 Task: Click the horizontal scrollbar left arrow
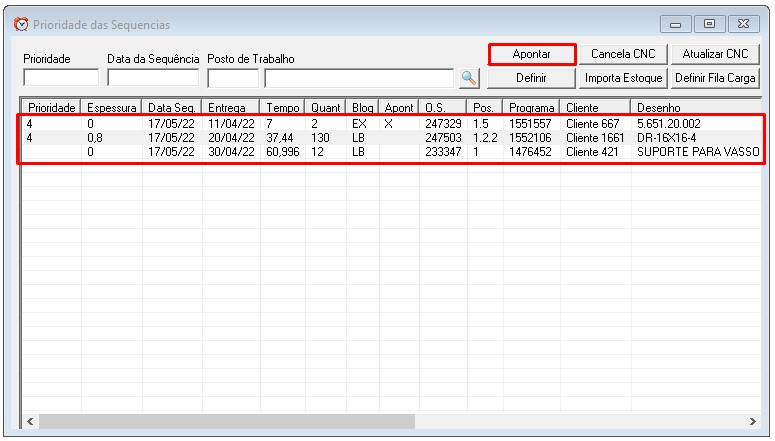pyautogui.click(x=30, y=421)
